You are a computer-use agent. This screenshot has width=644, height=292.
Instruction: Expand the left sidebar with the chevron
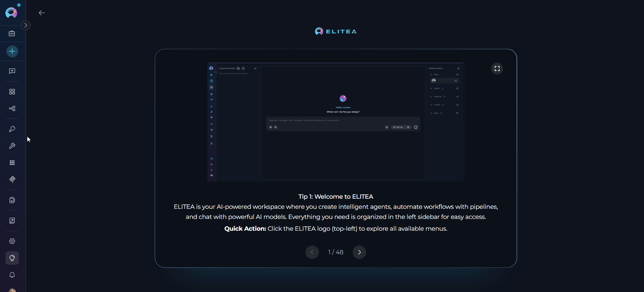coord(26,25)
